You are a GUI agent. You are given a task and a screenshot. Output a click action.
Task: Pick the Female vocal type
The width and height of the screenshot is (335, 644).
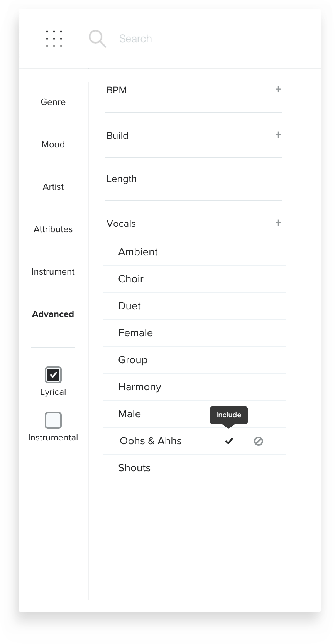(x=135, y=333)
